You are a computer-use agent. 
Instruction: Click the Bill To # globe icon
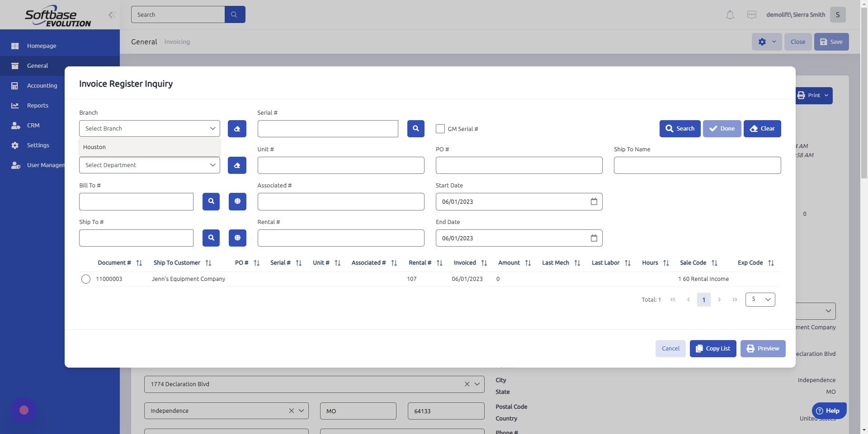tap(237, 201)
